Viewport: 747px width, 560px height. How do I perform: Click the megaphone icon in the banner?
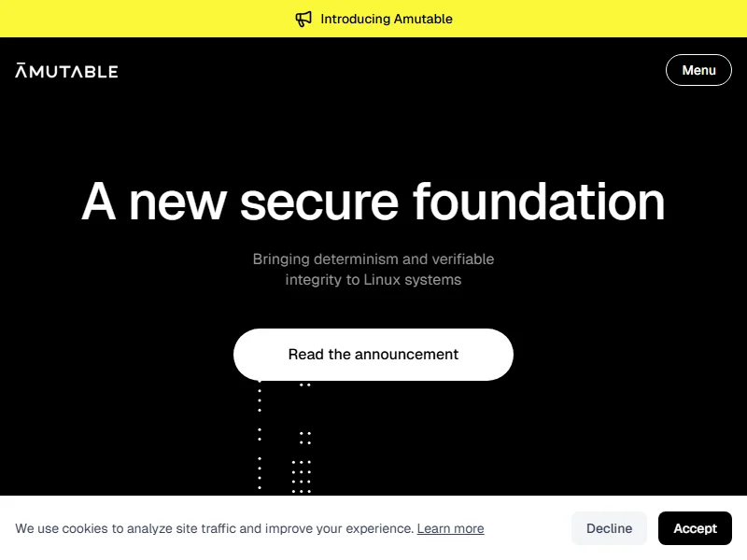pos(303,19)
